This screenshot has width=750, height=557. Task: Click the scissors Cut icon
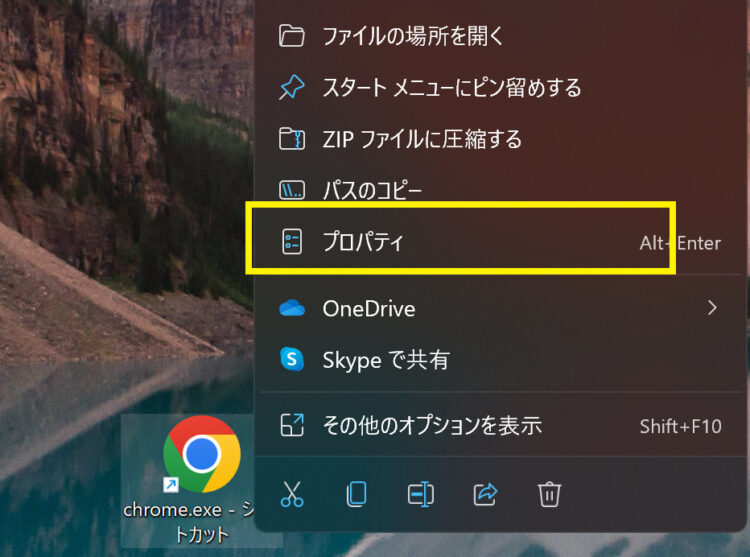point(292,494)
